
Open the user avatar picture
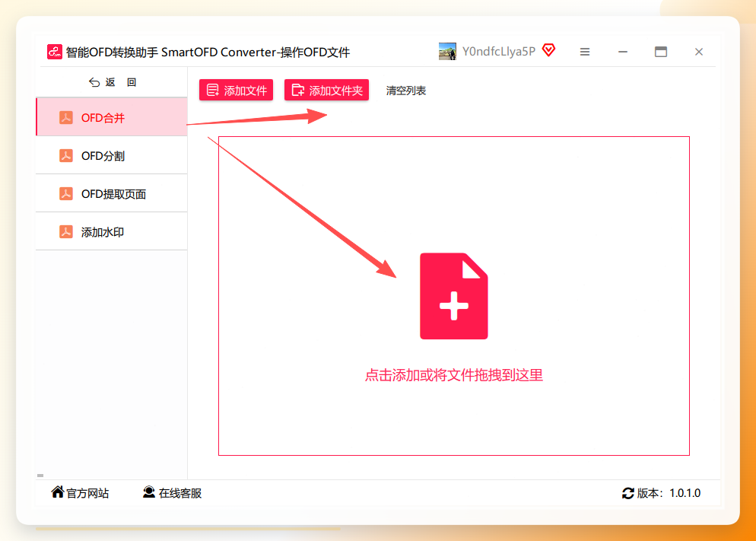[447, 52]
